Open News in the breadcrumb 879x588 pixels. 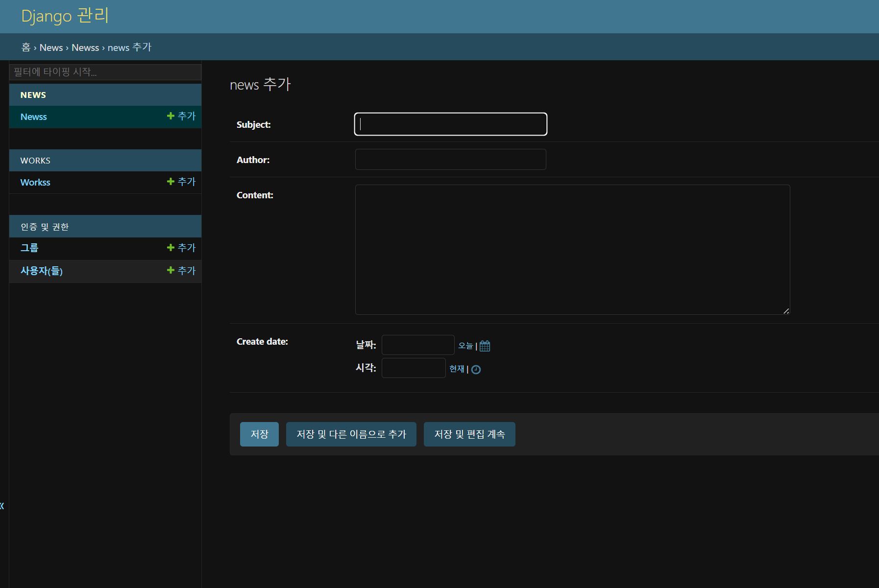pyautogui.click(x=51, y=47)
